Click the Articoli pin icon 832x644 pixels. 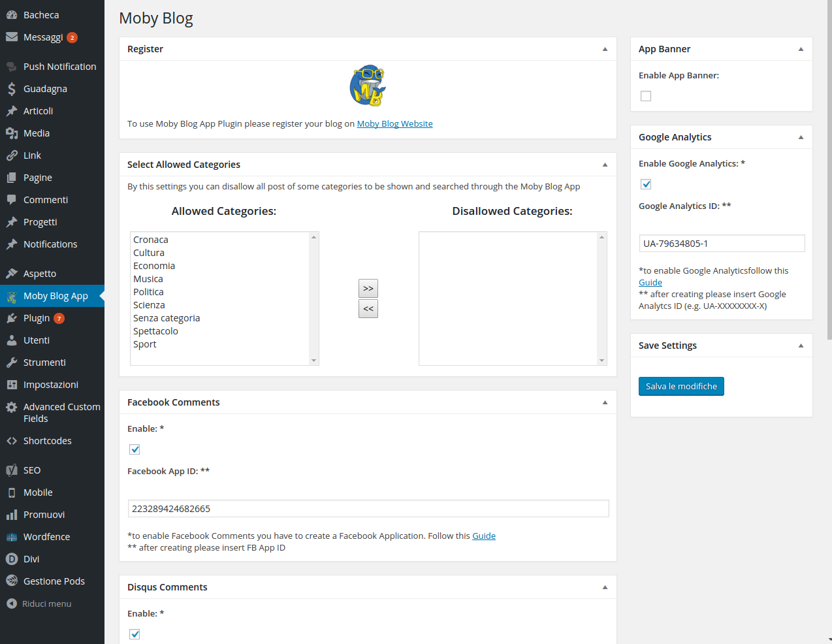[x=12, y=111]
